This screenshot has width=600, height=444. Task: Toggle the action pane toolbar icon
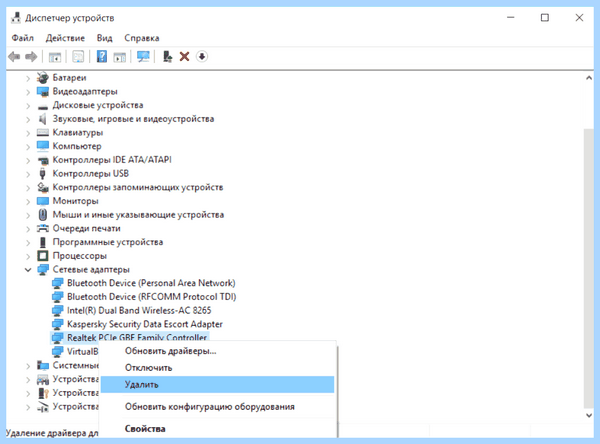tap(120, 57)
